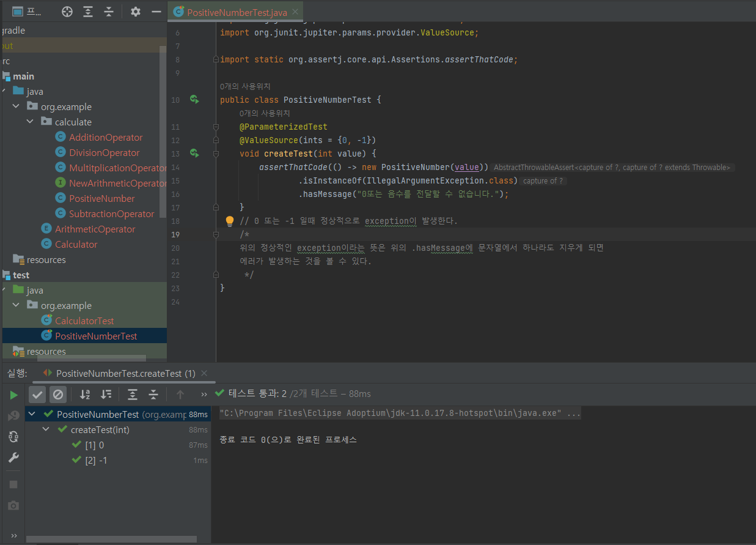Viewport: 756px width, 545px height.
Task: Collapse createTest(int) result node
Action: 46,429
